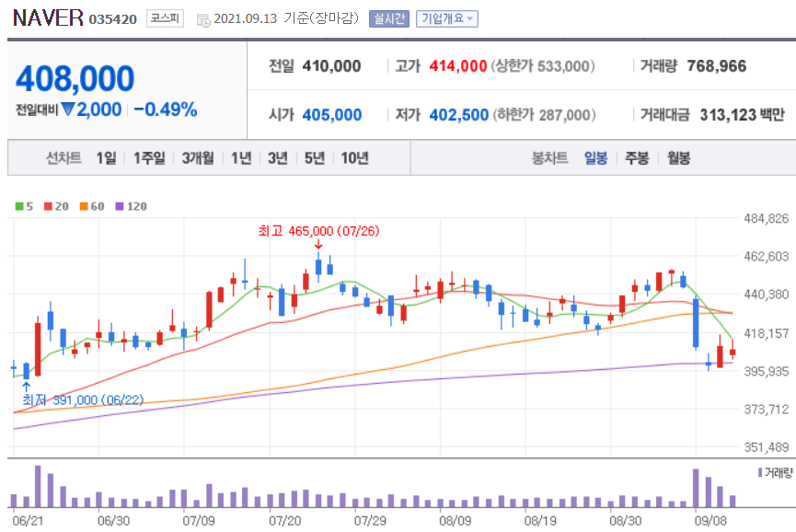Image resolution: width=796 pixels, height=532 pixels.
Task: Select the 1년 line chart tab
Action: pyautogui.click(x=241, y=158)
